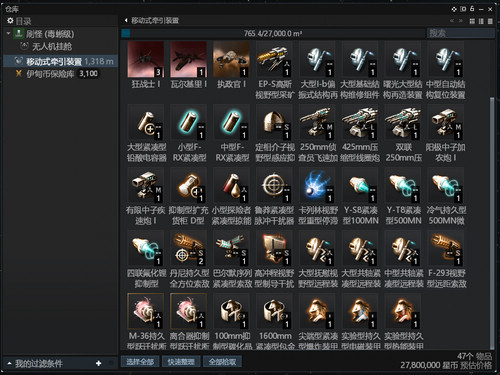Switch to details list view mode
This screenshot has width=500, height=375.
(481, 21)
